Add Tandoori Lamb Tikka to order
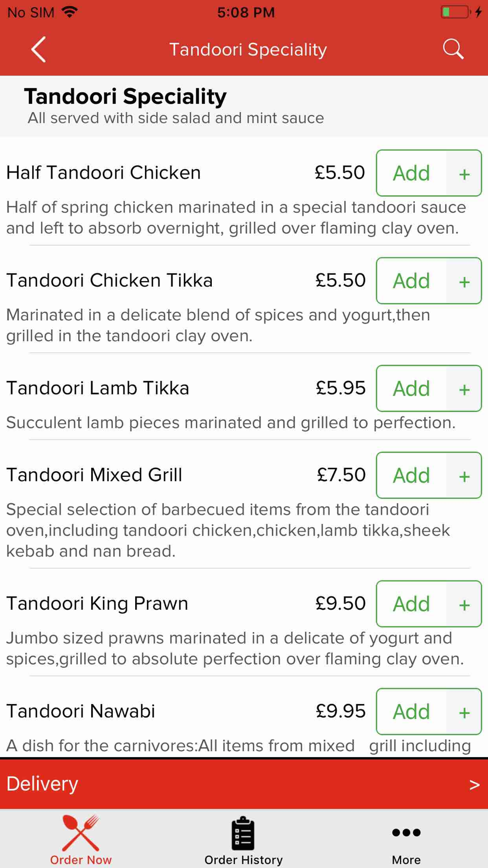The width and height of the screenshot is (488, 868). pyautogui.click(x=411, y=389)
